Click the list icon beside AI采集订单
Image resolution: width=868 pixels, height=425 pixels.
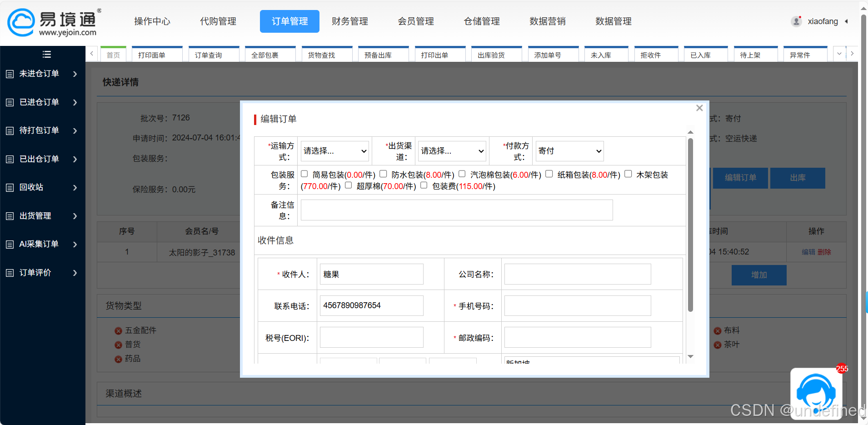pyautogui.click(x=10, y=245)
